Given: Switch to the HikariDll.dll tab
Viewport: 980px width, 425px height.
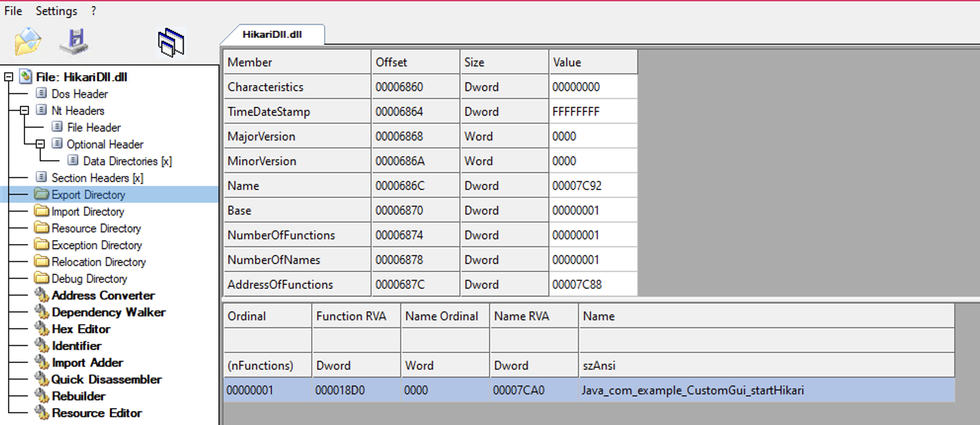Looking at the screenshot, I should 272,35.
